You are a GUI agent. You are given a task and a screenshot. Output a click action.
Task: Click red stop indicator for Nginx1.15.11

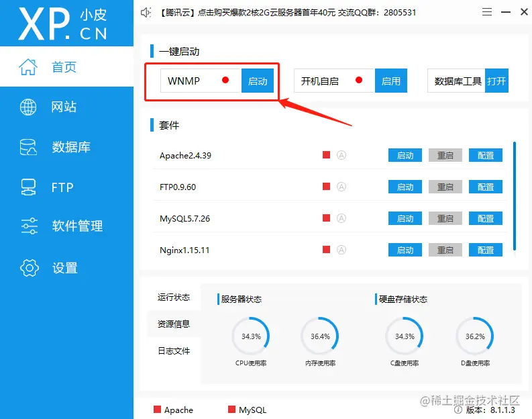pyautogui.click(x=327, y=250)
